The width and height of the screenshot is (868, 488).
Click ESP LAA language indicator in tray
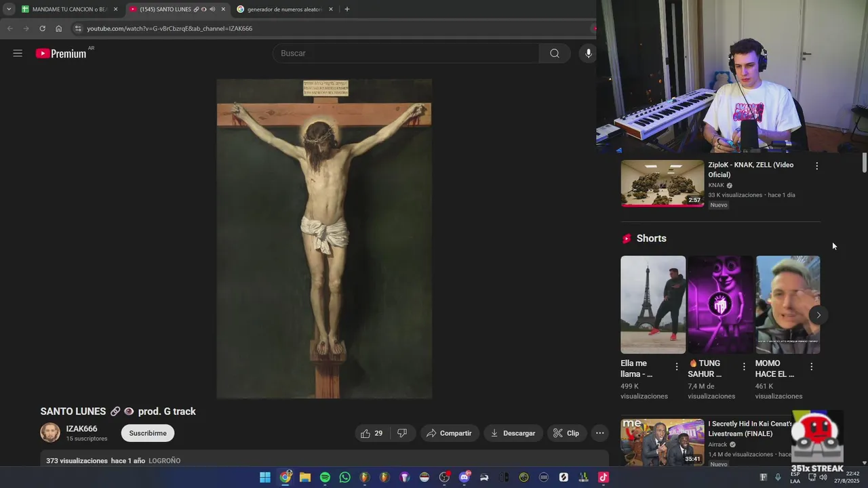coord(795,477)
